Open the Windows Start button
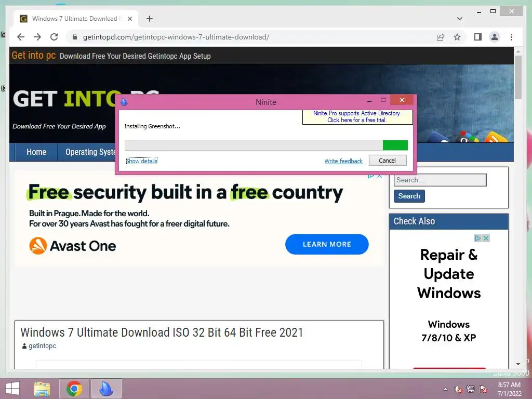532x399 pixels. pyautogui.click(x=12, y=389)
